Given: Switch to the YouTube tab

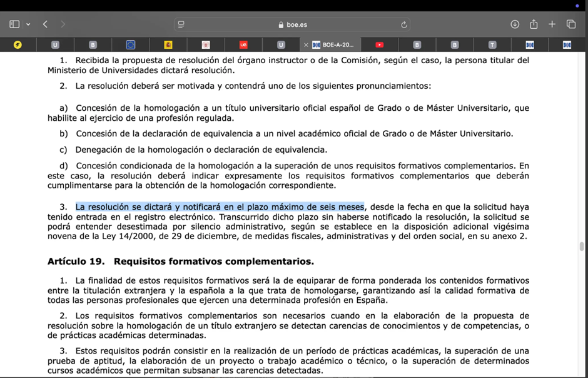Looking at the screenshot, I should (x=380, y=45).
